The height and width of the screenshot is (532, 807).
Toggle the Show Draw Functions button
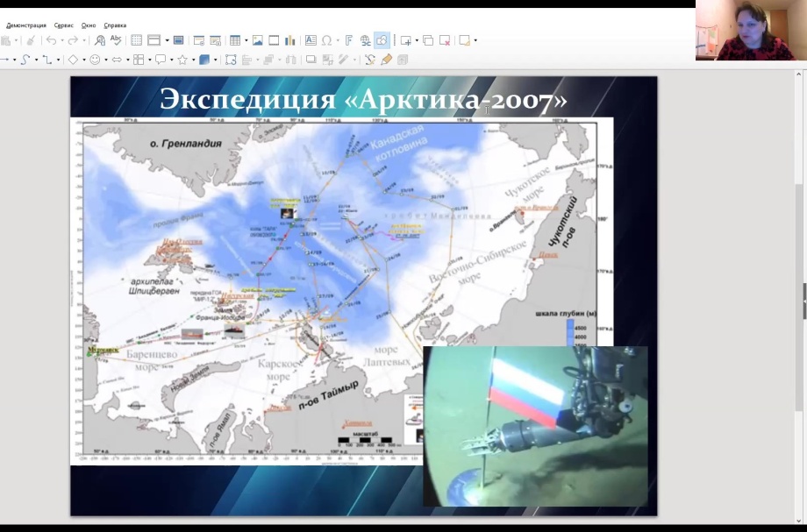(x=382, y=40)
